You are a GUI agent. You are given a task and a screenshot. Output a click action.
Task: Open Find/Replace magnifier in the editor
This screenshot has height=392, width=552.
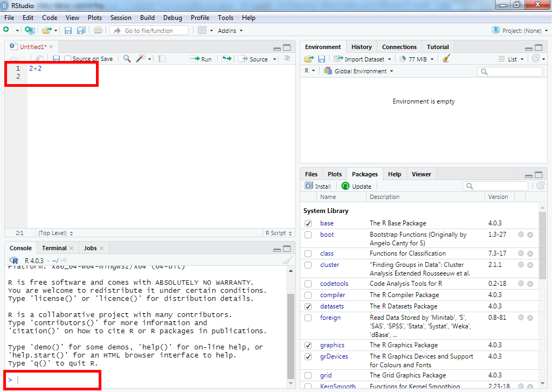[x=127, y=59]
